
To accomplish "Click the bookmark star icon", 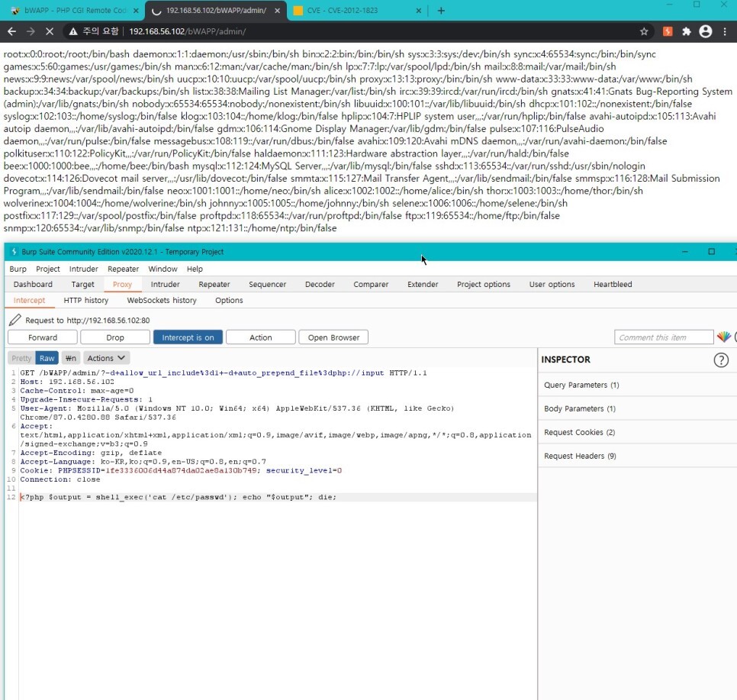I will coord(644,31).
